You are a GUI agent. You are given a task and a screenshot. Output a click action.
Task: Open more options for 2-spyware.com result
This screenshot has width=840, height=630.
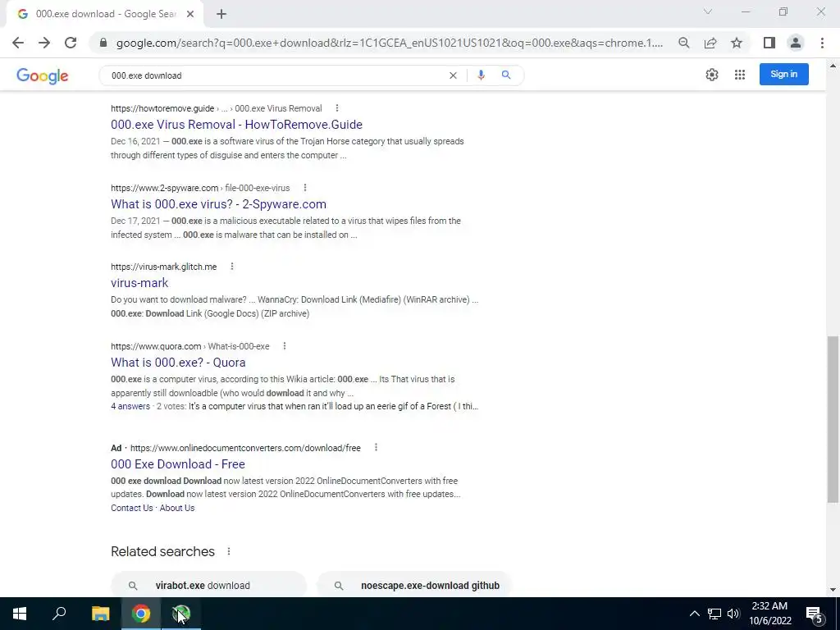304,188
